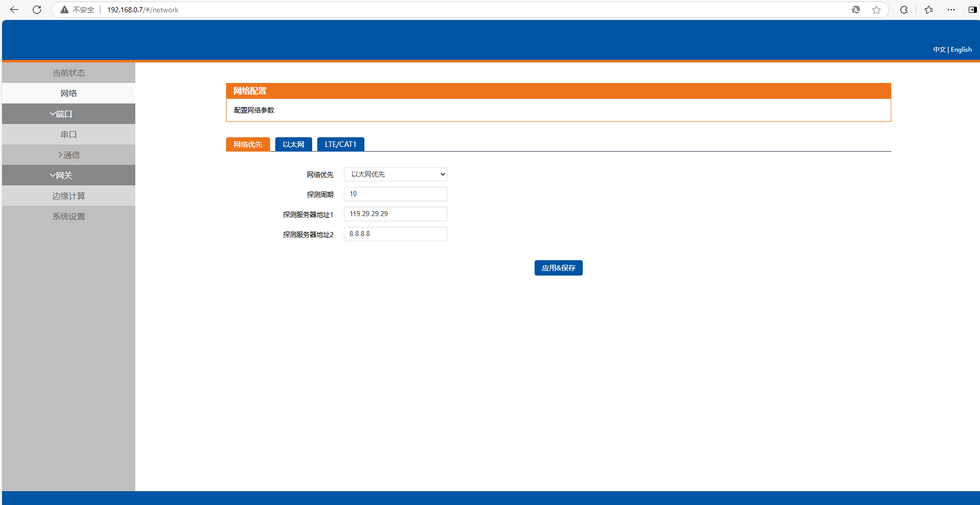Expand the 通信 sidebar section

69,155
